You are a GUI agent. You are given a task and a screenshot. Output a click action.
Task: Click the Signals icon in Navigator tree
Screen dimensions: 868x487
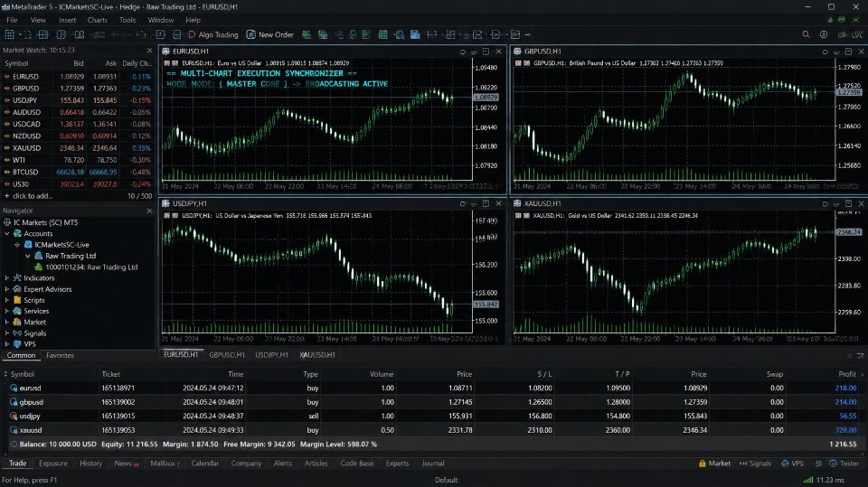[x=17, y=333]
